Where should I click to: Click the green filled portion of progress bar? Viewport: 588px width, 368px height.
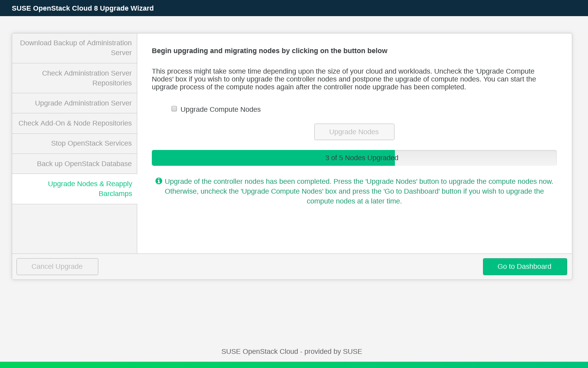pyautogui.click(x=236, y=158)
